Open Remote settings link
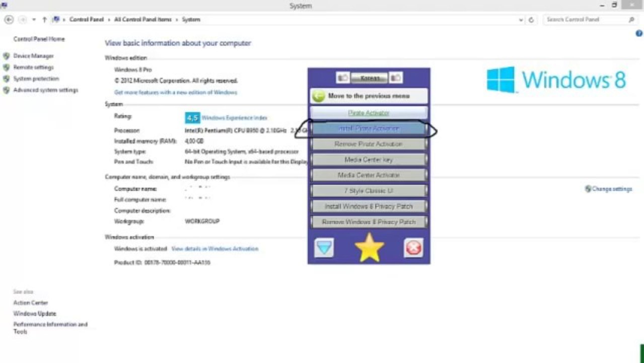 point(33,67)
